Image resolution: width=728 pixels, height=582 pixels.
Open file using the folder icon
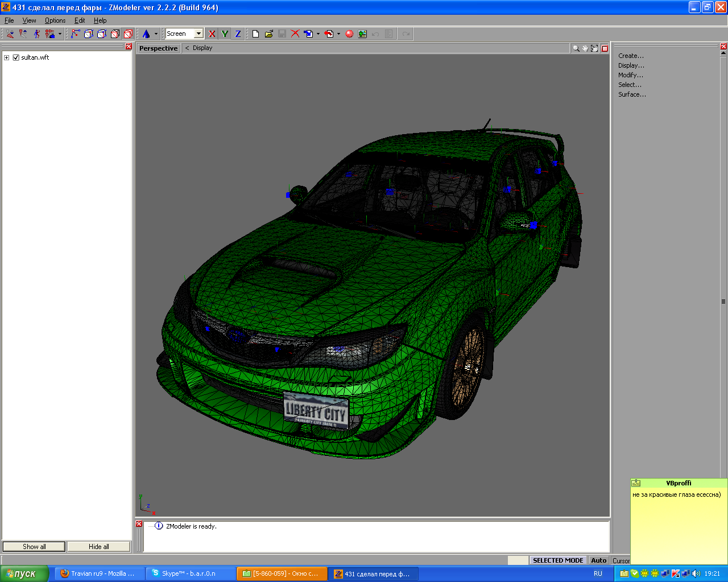point(269,34)
